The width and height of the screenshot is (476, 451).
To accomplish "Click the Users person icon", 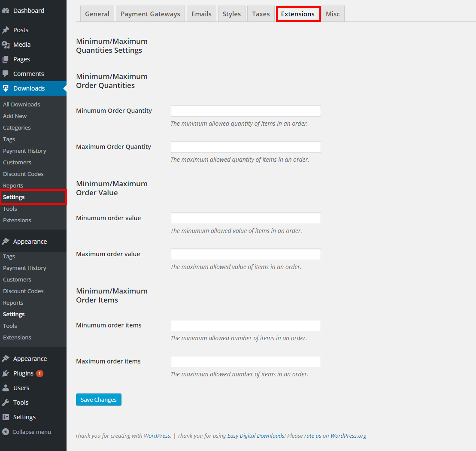I will (x=6, y=388).
